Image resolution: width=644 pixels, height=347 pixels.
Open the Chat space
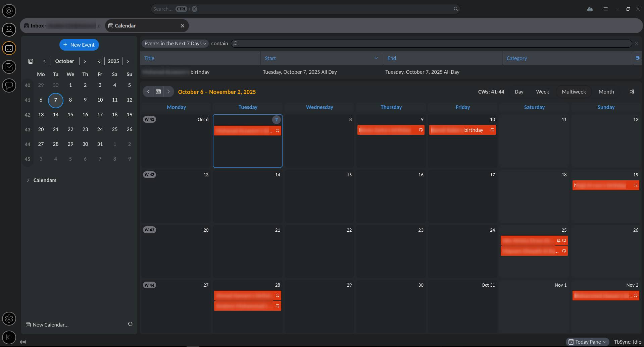click(9, 85)
